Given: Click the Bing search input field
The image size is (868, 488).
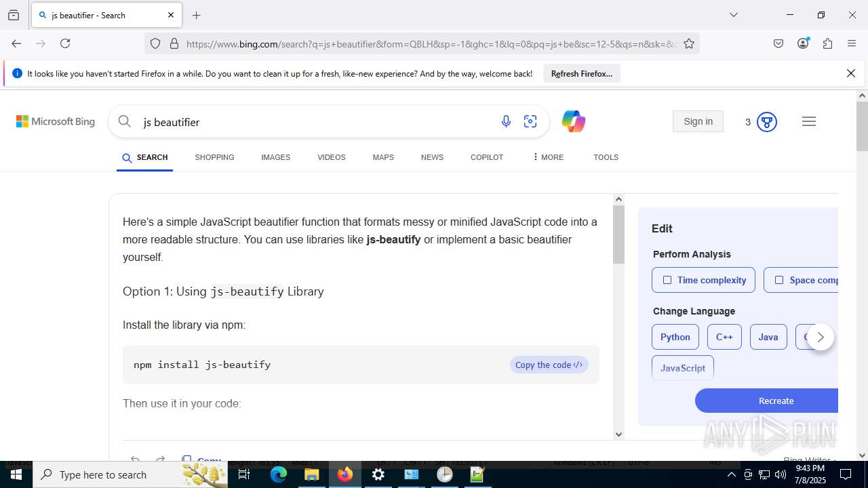Looking at the screenshot, I should (x=315, y=122).
